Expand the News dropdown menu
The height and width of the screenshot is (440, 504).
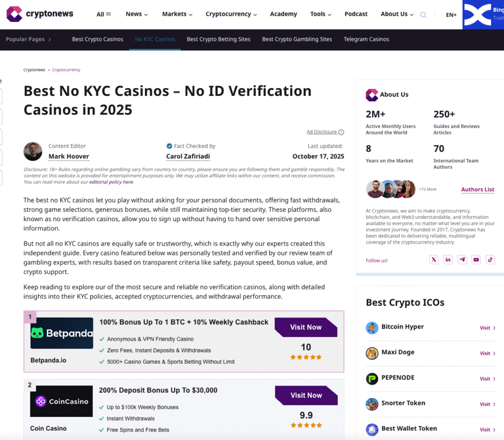[x=137, y=14]
